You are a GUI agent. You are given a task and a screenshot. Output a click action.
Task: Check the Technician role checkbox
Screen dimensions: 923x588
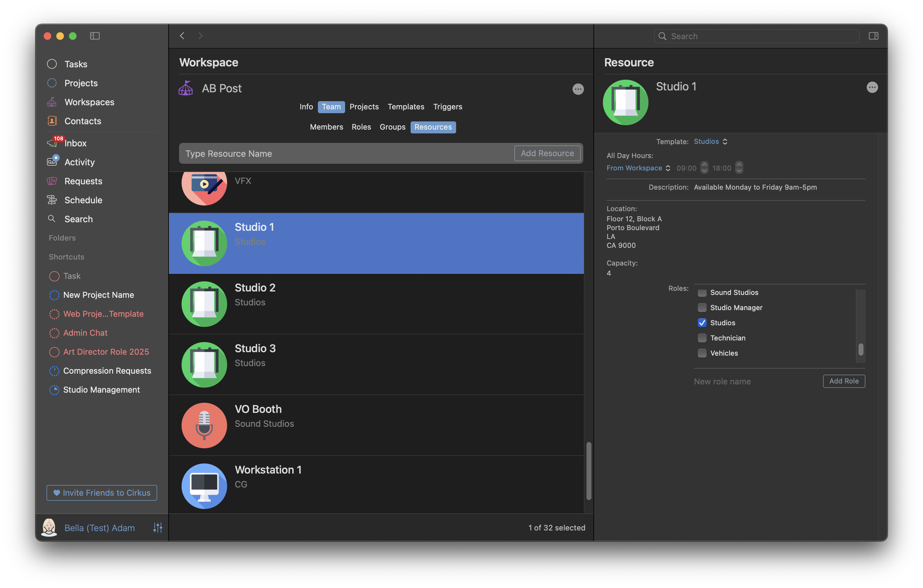[702, 338]
